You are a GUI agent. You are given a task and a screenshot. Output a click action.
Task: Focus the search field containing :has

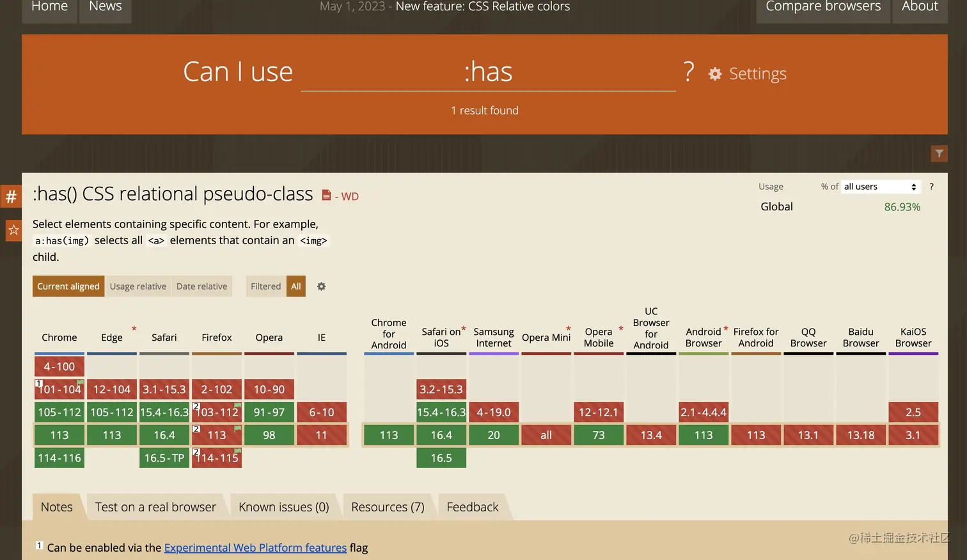(488, 72)
